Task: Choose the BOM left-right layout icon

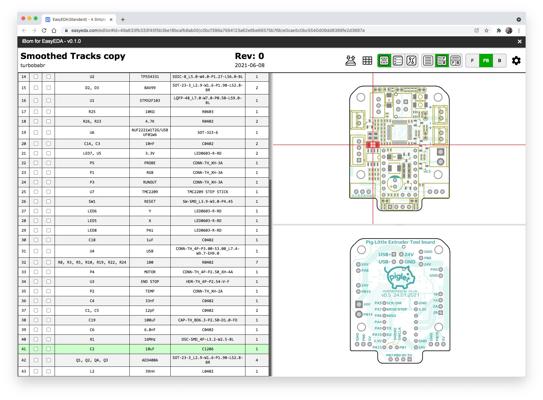Action: [x=442, y=61]
